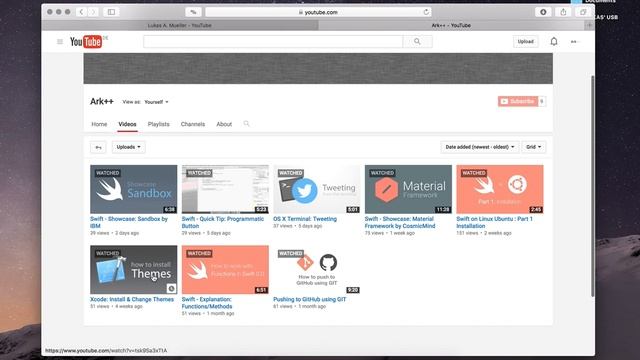The height and width of the screenshot is (360, 640).
Task: Click the Ark++ channel name
Action: coord(102,101)
